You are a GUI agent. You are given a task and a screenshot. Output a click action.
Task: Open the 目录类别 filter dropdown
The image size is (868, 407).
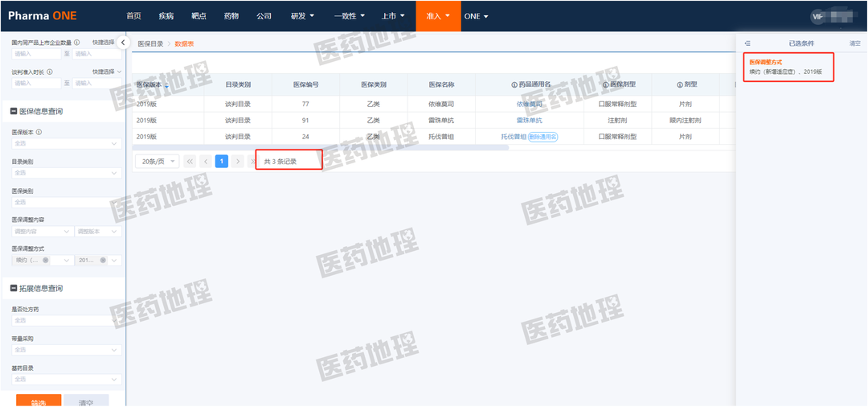(67, 173)
